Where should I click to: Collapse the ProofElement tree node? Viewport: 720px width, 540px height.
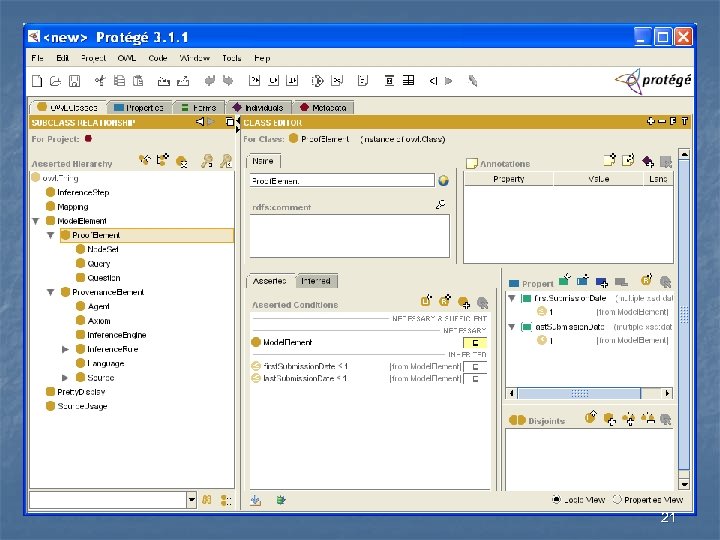(51, 235)
